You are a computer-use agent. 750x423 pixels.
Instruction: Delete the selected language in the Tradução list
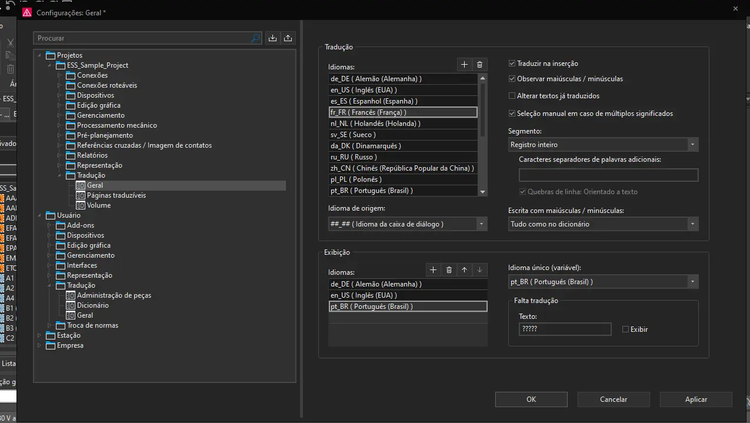(479, 65)
